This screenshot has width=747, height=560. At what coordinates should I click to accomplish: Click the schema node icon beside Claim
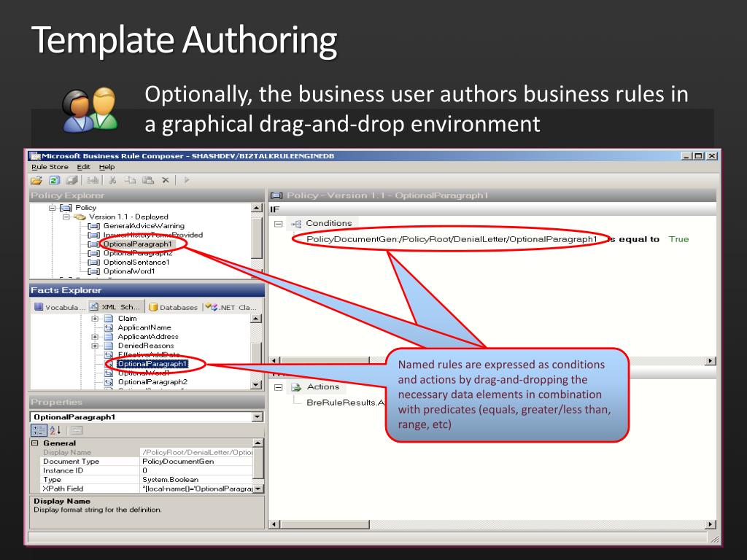[109, 319]
